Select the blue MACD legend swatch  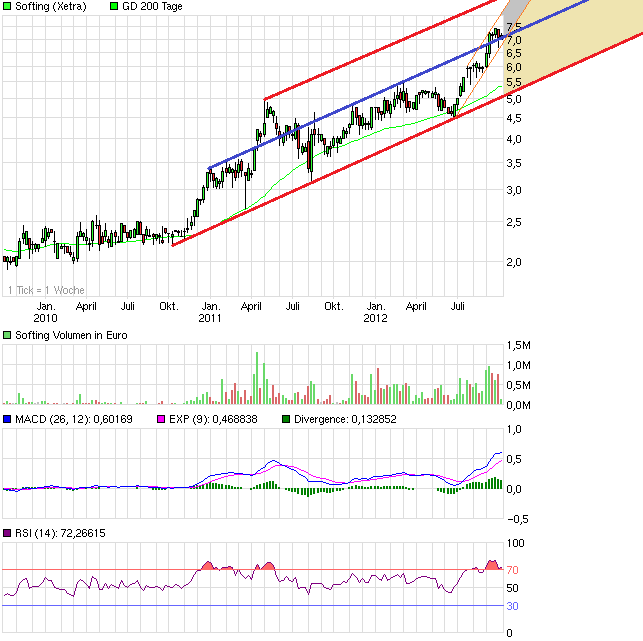7,419
